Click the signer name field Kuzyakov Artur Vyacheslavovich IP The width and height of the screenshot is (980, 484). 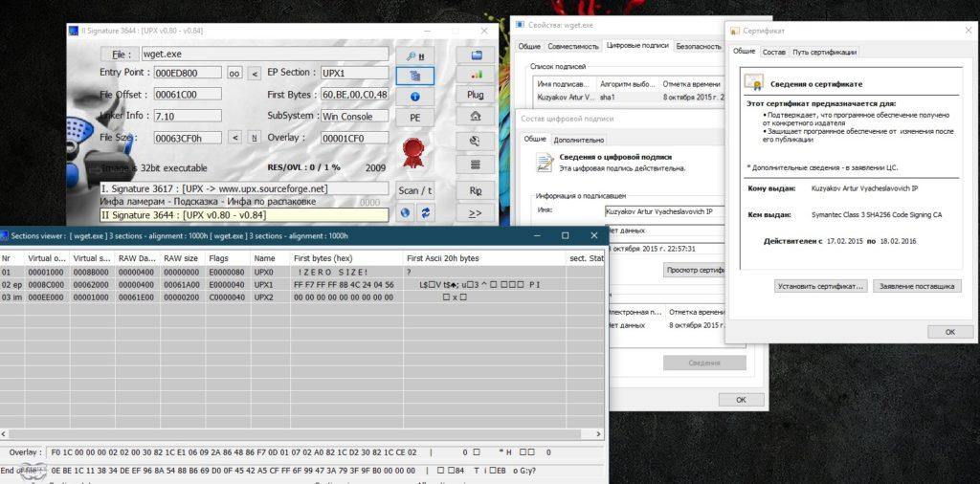[x=665, y=211]
